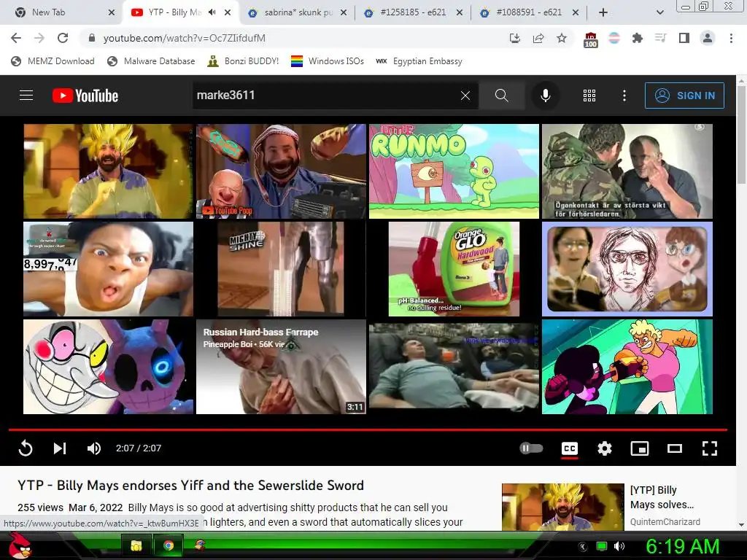
Task: Switch to miniplayer mode
Action: [x=639, y=448]
